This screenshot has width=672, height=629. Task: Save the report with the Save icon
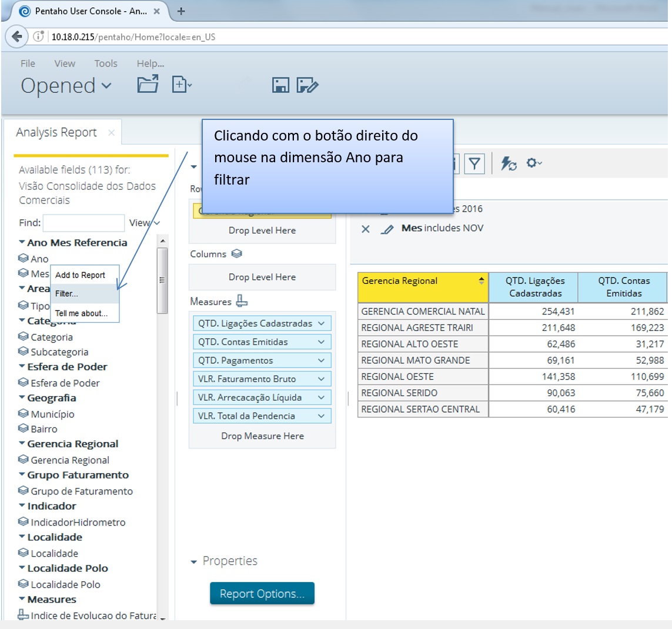(x=281, y=85)
